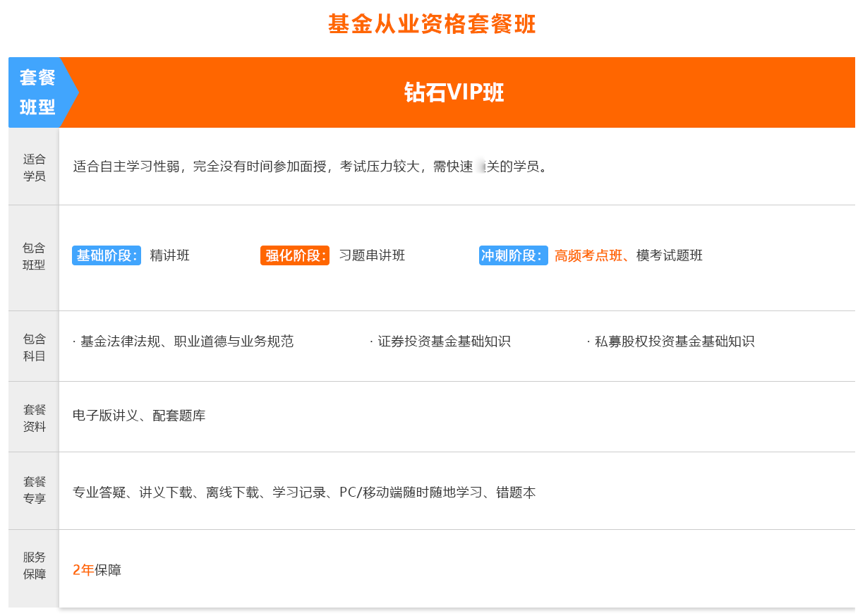Image resolution: width=858 pixels, height=616 pixels.
Task: Click the 基金从业资格套餐班 page title
Action: (x=432, y=25)
